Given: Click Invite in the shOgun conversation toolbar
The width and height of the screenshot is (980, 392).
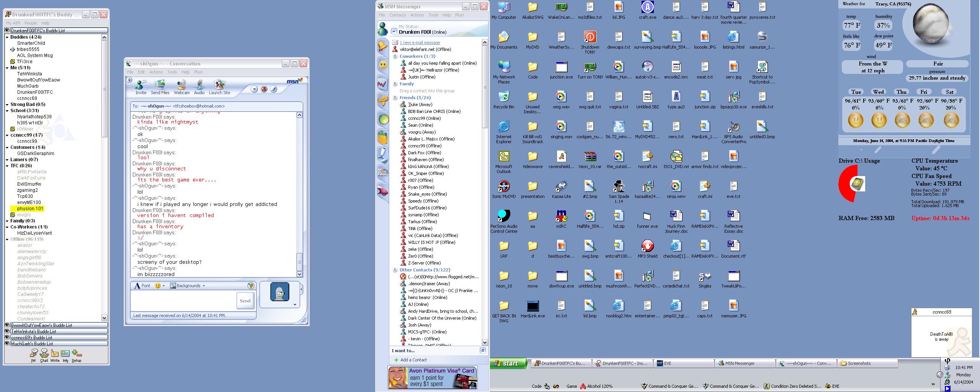Looking at the screenshot, I should [x=140, y=87].
